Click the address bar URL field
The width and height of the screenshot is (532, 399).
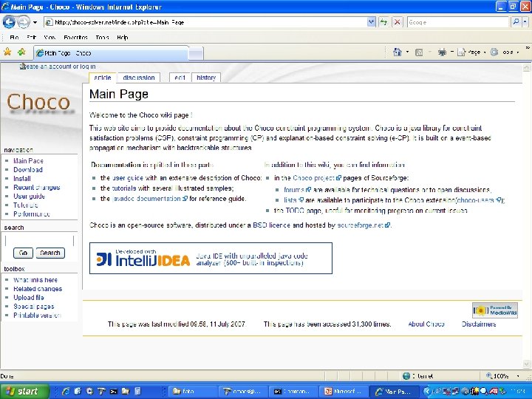(x=205, y=22)
